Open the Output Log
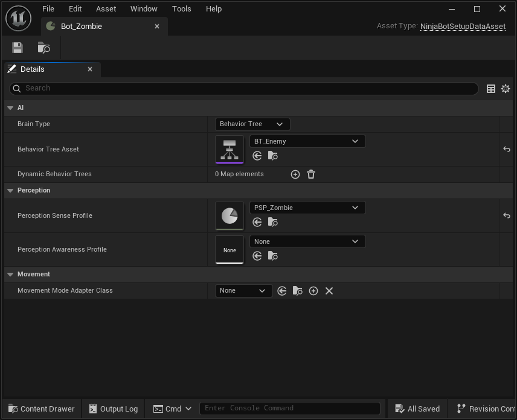This screenshot has height=420, width=517. [113, 409]
